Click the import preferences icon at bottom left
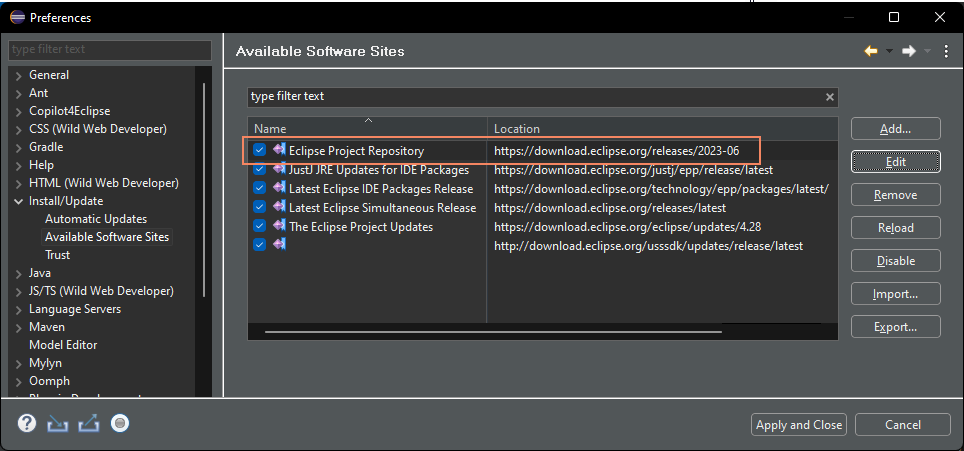The image size is (964, 451). point(58,423)
